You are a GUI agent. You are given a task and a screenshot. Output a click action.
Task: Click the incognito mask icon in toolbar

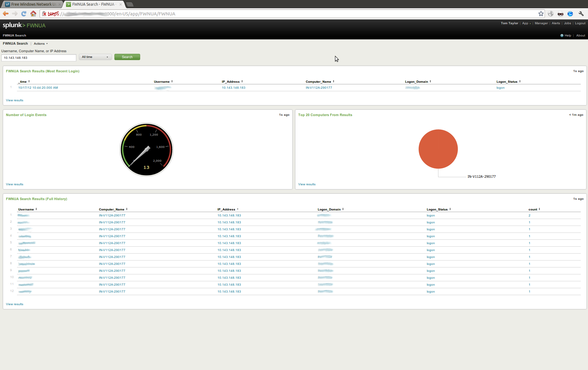point(560,14)
